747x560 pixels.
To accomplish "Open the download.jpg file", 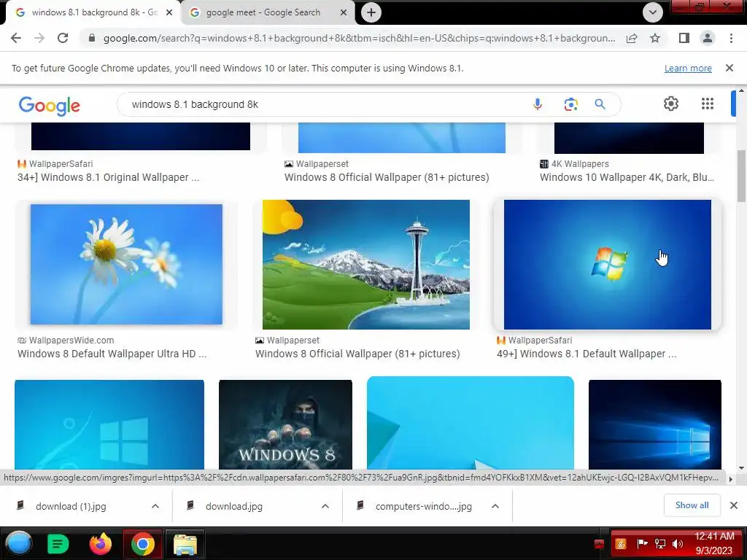I will 234,506.
